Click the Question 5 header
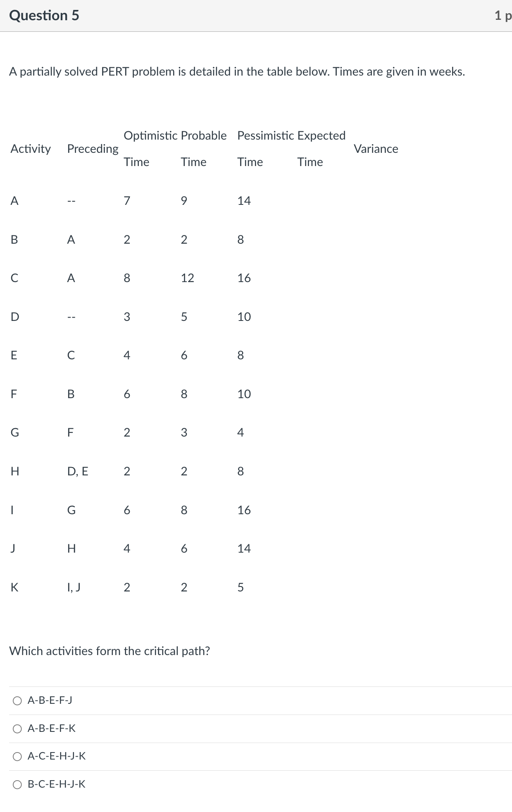This screenshot has width=512, height=812. 44,15
